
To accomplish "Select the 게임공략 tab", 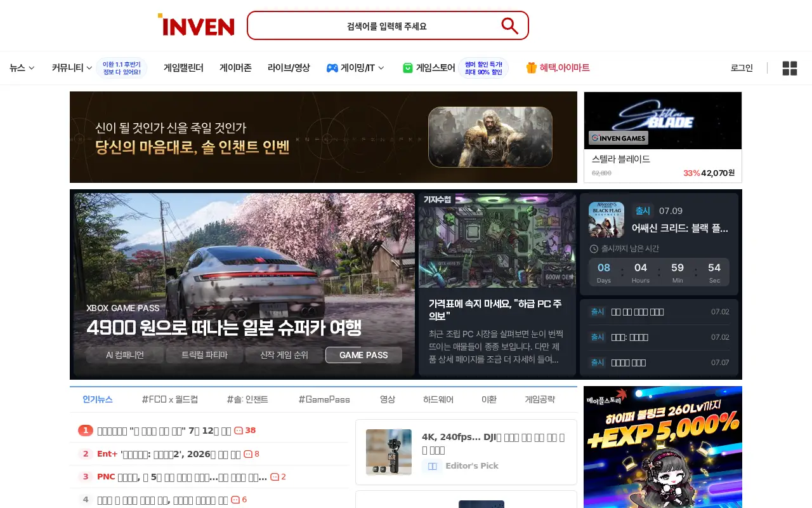I will tap(540, 399).
